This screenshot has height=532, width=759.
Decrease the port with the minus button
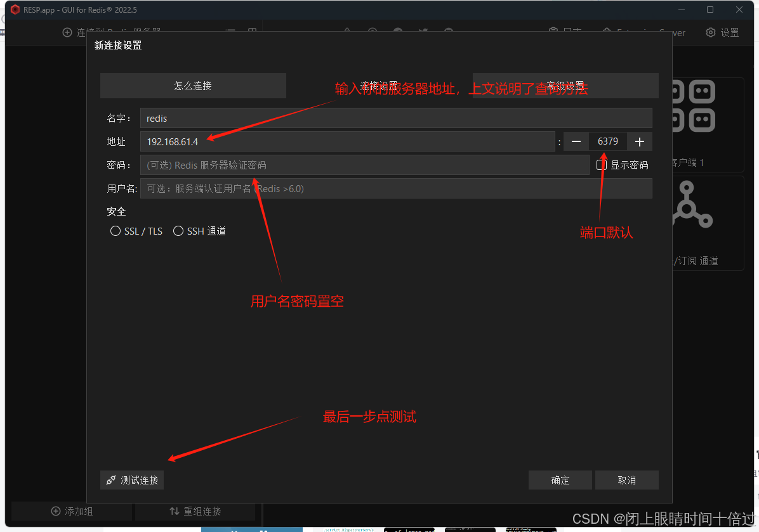click(x=576, y=141)
